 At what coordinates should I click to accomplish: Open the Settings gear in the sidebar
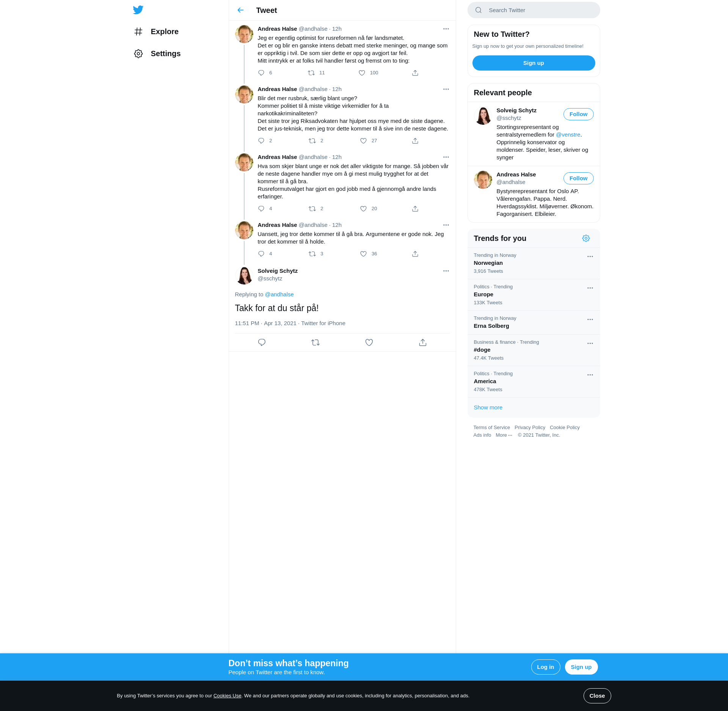pyautogui.click(x=138, y=53)
